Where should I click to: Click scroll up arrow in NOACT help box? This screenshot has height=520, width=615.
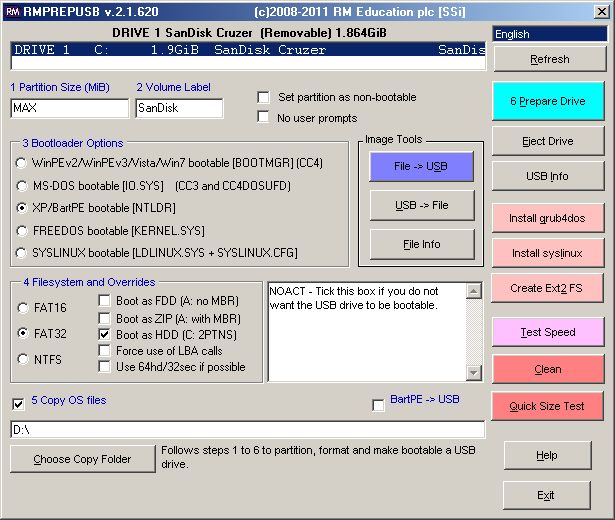coord(474,291)
